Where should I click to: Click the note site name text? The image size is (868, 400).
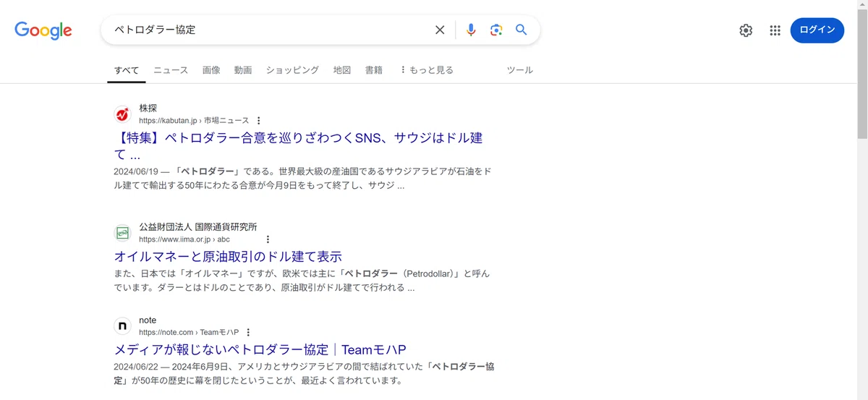pyautogui.click(x=148, y=320)
